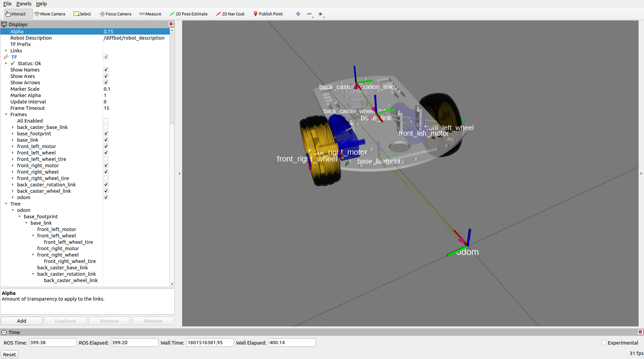Expand the base_link frame entry
The image size is (644, 359).
[x=13, y=140]
